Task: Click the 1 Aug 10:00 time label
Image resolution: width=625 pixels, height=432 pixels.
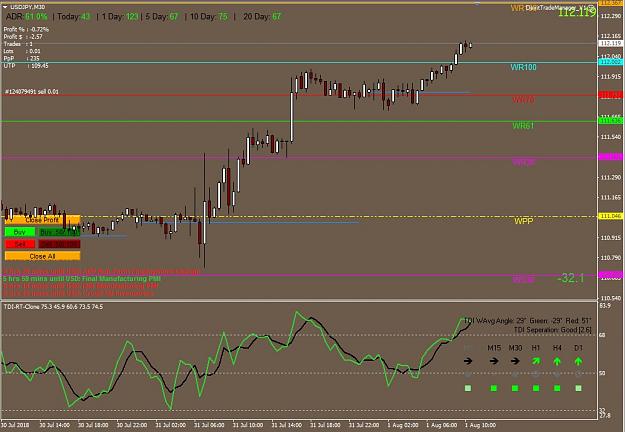Action: (480, 425)
